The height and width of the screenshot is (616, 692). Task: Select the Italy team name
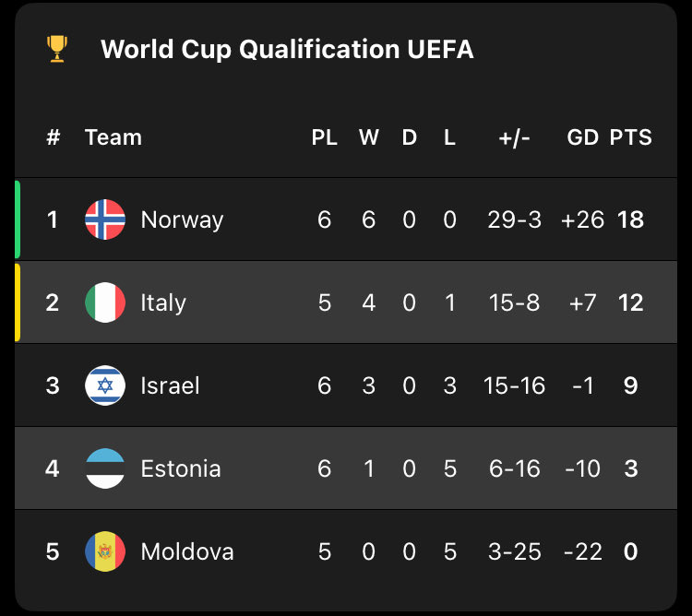(163, 302)
